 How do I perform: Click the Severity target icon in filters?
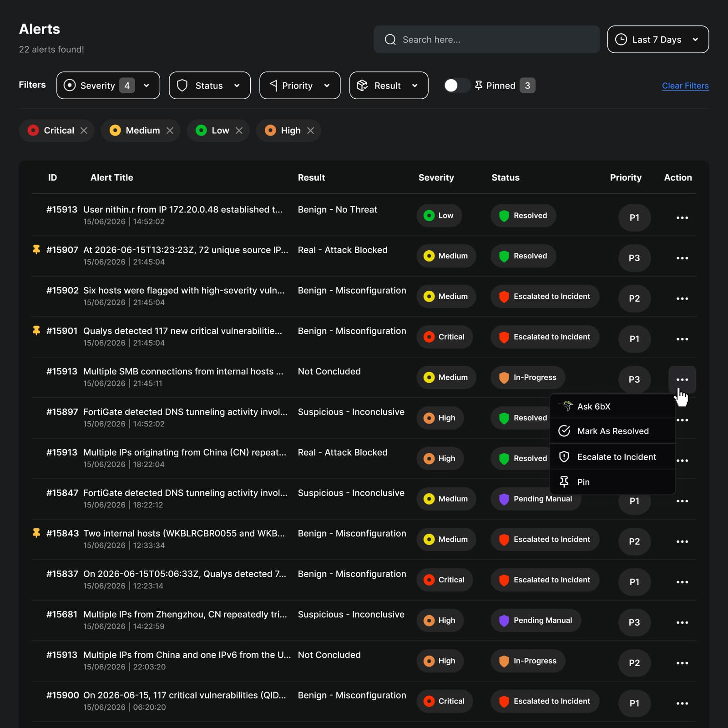(x=70, y=85)
